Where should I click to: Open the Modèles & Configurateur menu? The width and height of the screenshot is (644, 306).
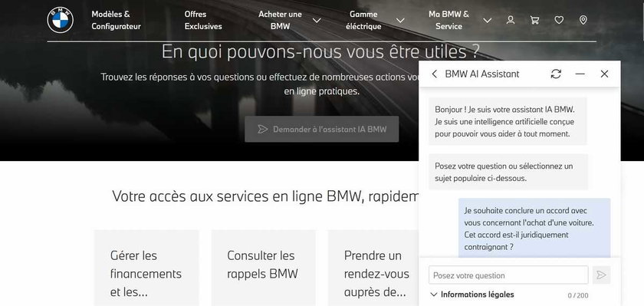(117, 20)
